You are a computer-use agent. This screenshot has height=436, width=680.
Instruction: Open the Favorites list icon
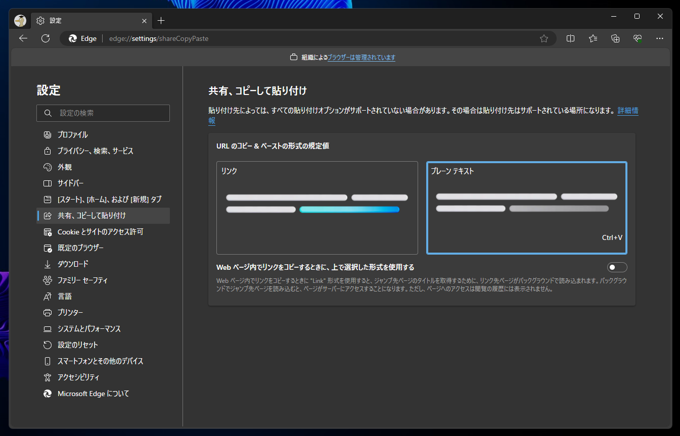pyautogui.click(x=593, y=39)
